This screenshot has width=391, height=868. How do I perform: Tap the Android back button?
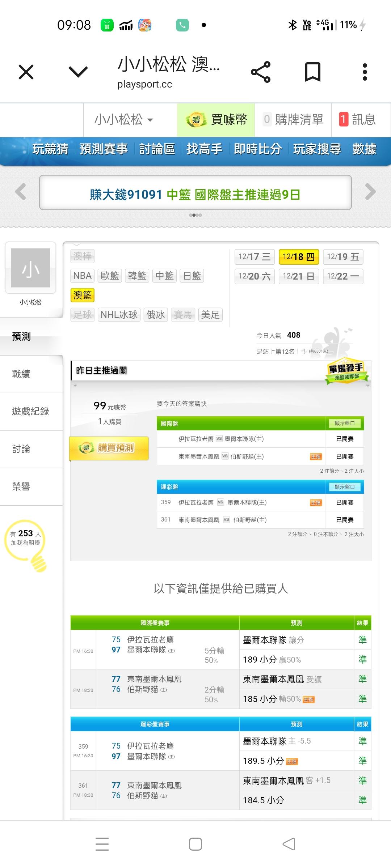(289, 844)
